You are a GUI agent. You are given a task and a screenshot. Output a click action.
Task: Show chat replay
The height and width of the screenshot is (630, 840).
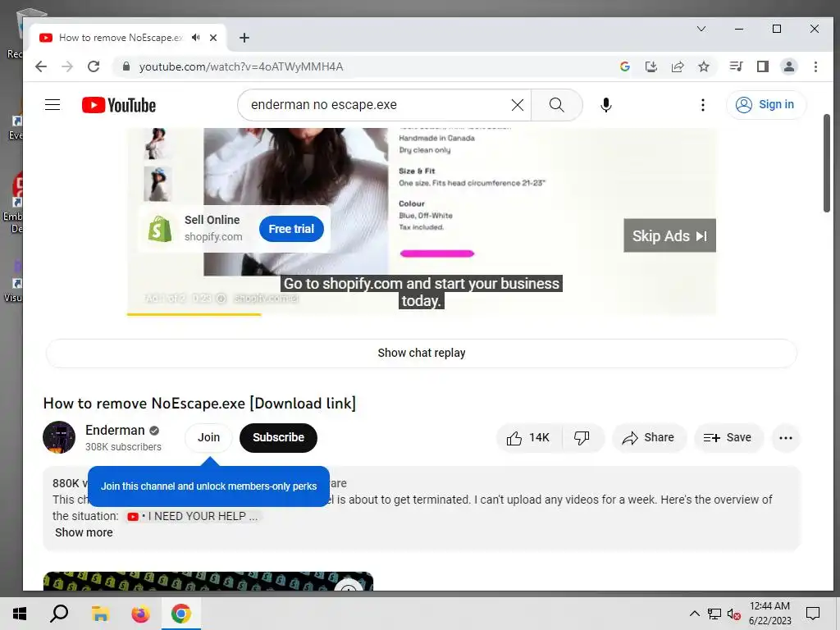click(422, 353)
